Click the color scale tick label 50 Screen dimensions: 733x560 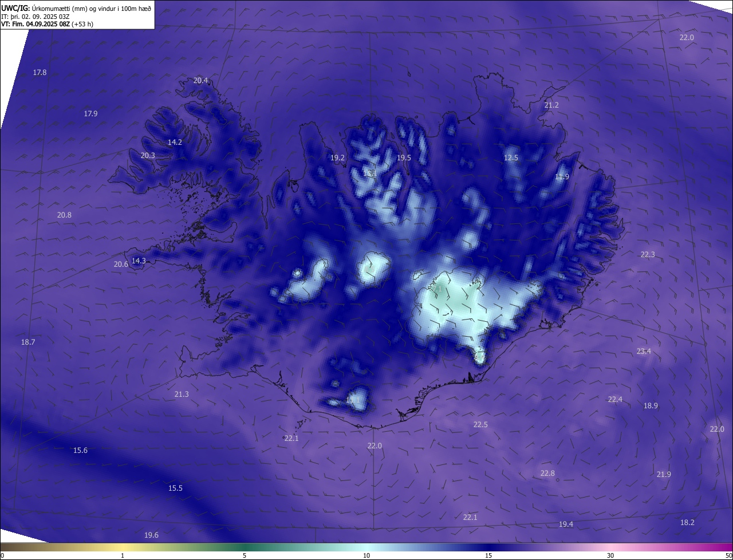click(x=728, y=556)
